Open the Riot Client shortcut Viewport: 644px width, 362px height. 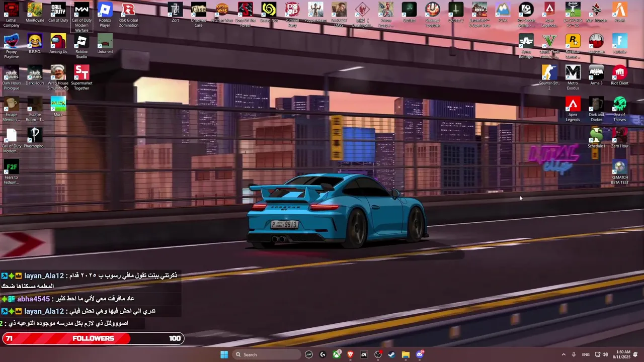coord(619,75)
